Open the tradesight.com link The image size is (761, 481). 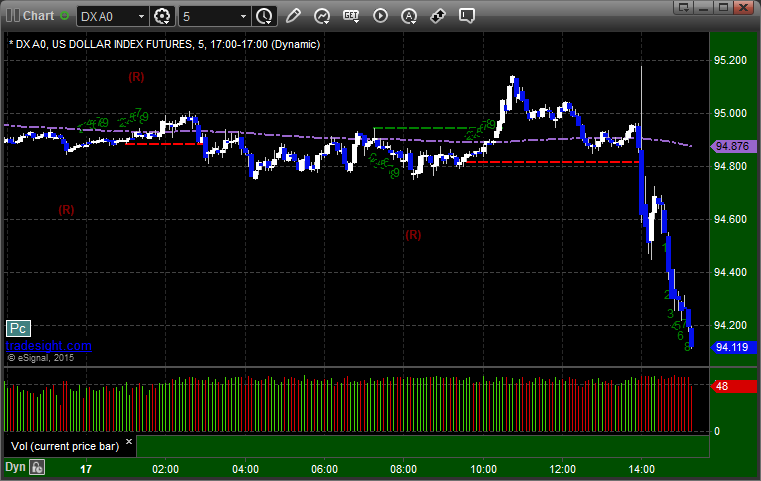coord(49,346)
